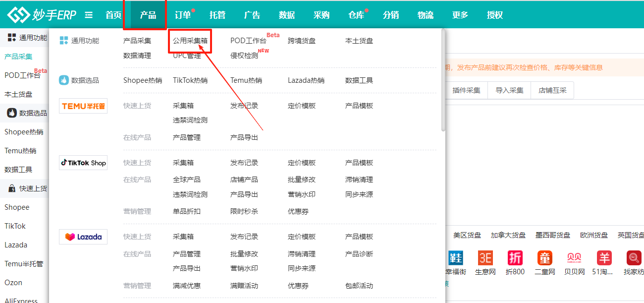
Task: Open TikTok热销 in the dropdown menu
Action: tap(190, 80)
